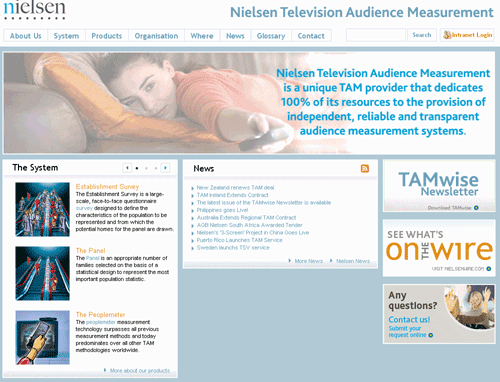Click the Download TAMwise link
500x382 pixels.
pyautogui.click(x=449, y=208)
